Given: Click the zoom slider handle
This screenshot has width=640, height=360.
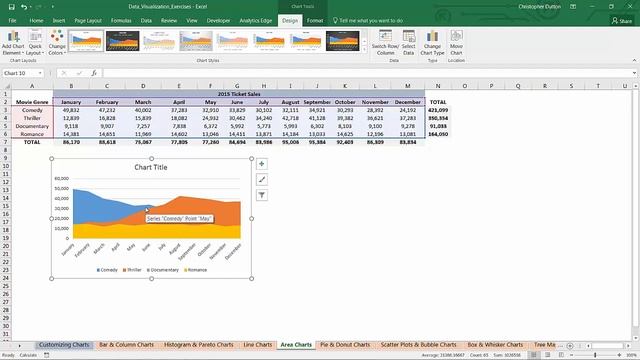Looking at the screenshot, I should pyautogui.click(x=595, y=355).
